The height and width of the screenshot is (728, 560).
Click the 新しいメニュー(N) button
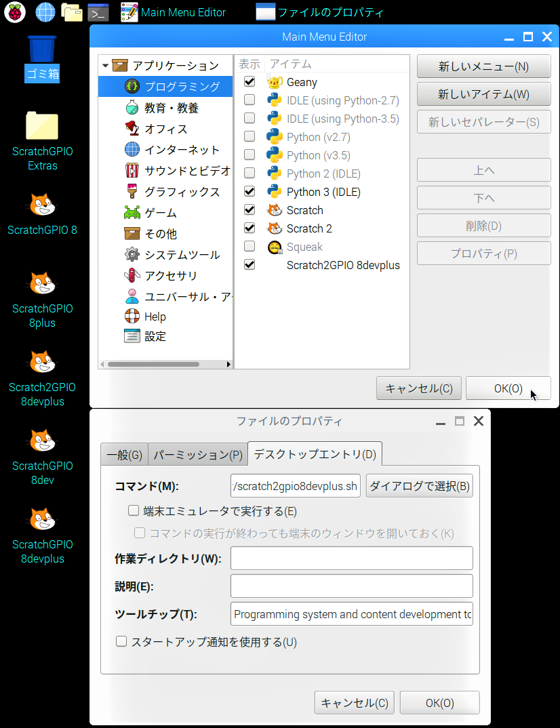tap(484, 66)
